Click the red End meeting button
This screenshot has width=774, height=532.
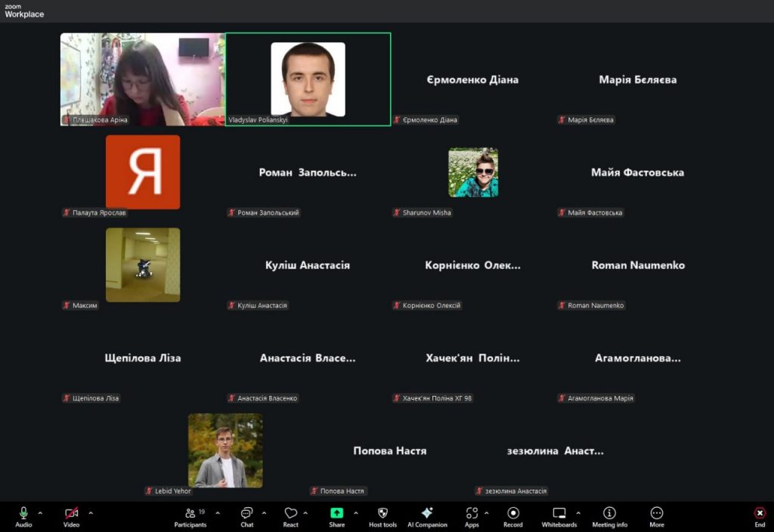pyautogui.click(x=760, y=516)
